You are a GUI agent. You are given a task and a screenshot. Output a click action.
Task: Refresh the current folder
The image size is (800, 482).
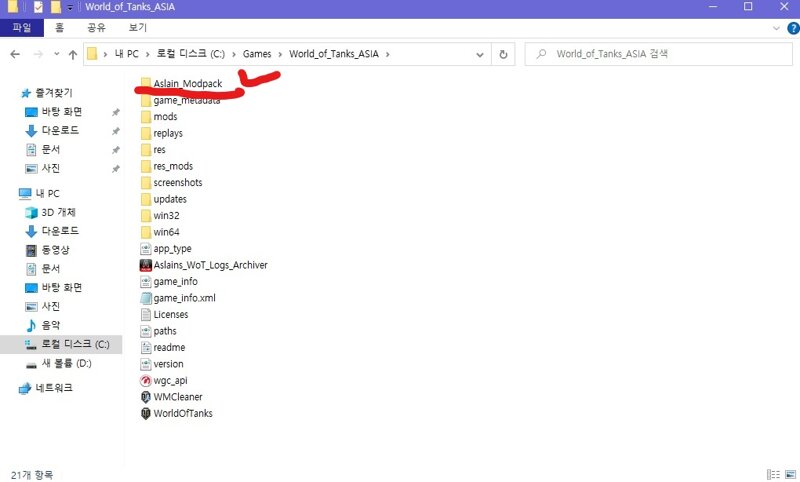[503, 54]
